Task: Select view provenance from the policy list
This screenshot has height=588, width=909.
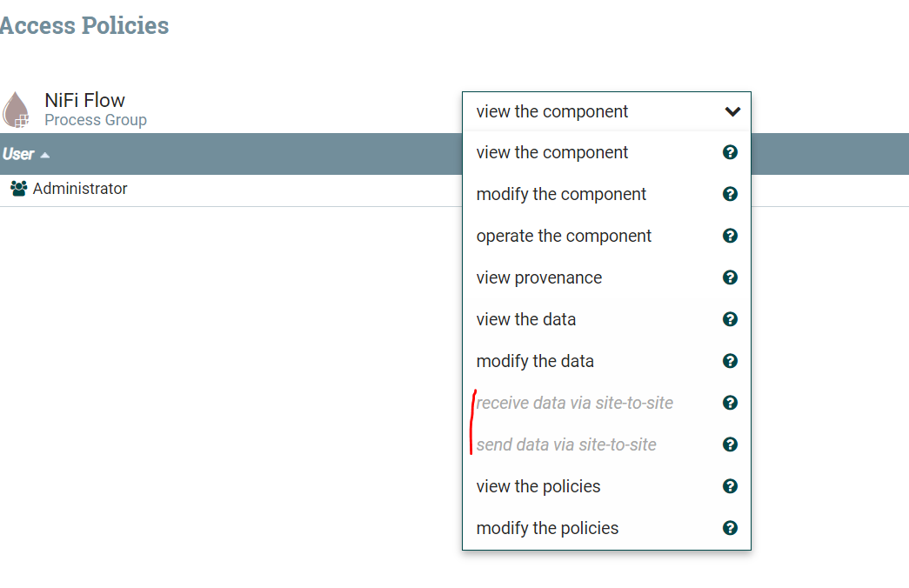Action: [538, 277]
